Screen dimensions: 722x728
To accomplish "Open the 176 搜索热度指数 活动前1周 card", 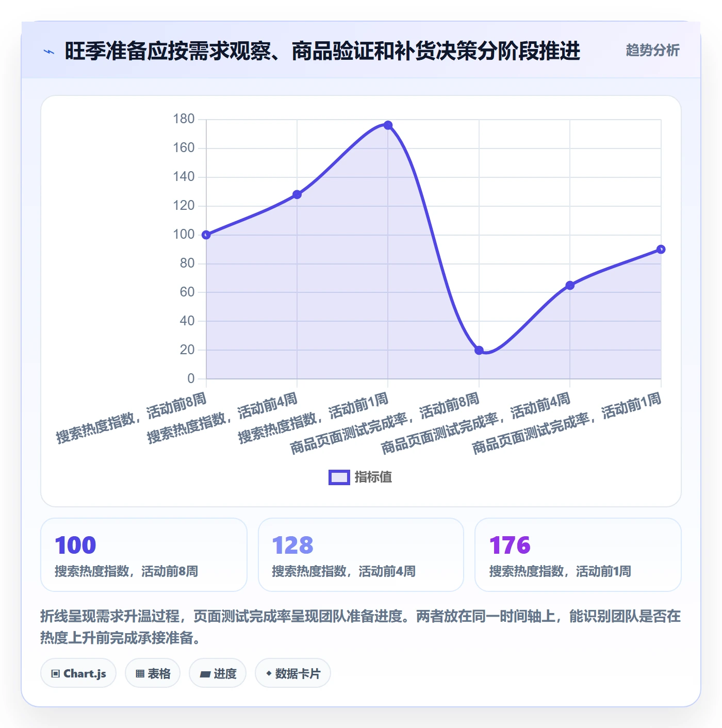I will [x=578, y=555].
